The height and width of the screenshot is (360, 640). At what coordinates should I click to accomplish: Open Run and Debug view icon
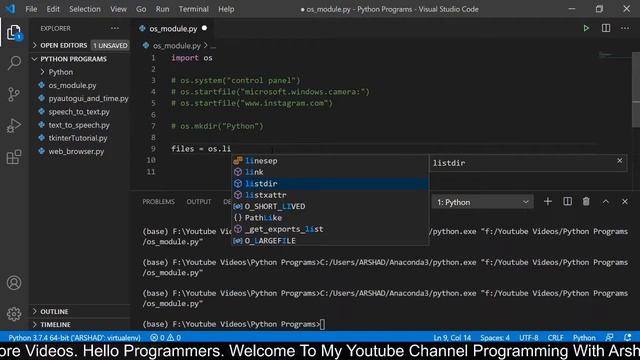pyautogui.click(x=14, y=126)
